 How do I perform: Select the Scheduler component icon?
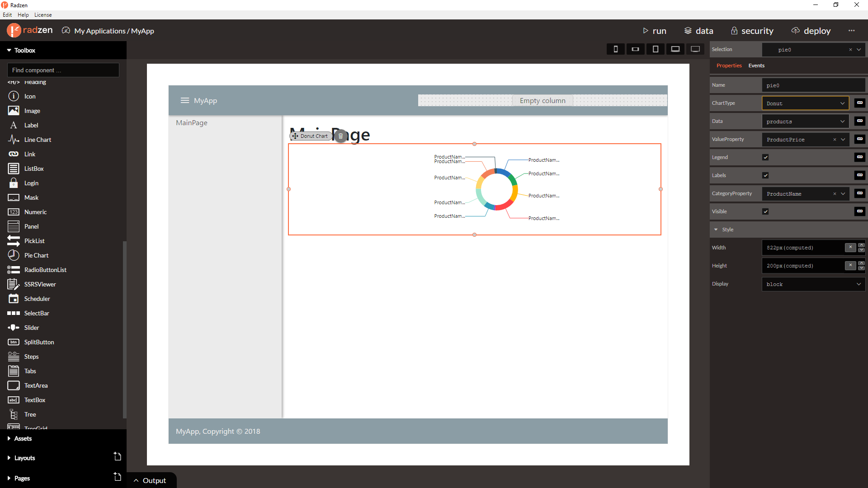14,299
